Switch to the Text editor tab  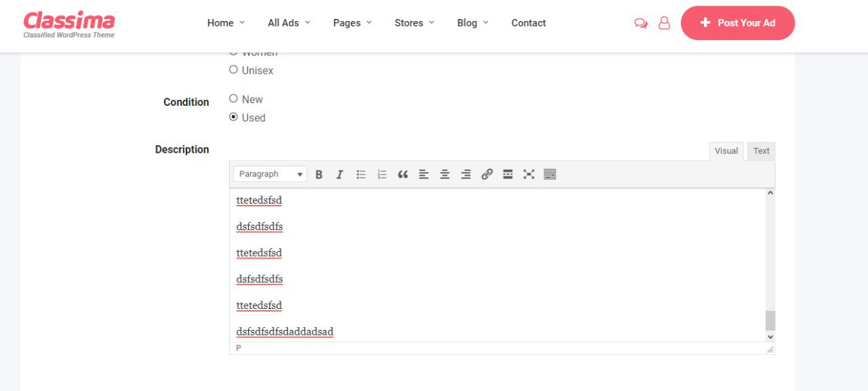coord(762,151)
